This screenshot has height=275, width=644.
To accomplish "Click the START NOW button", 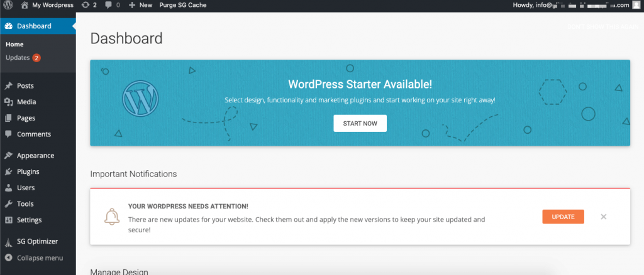I will [x=360, y=123].
